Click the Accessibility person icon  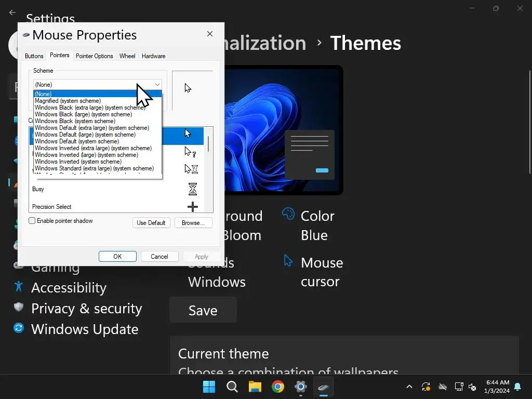point(19,287)
